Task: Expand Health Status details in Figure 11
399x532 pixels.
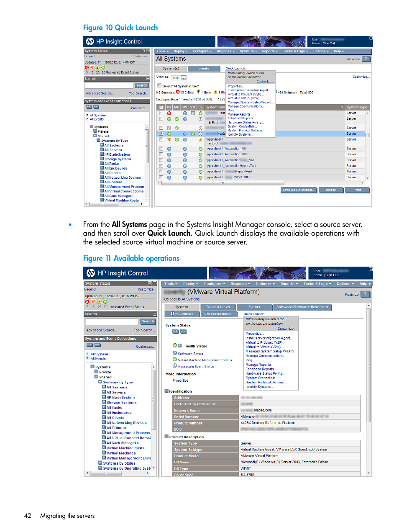Action: 179,346
